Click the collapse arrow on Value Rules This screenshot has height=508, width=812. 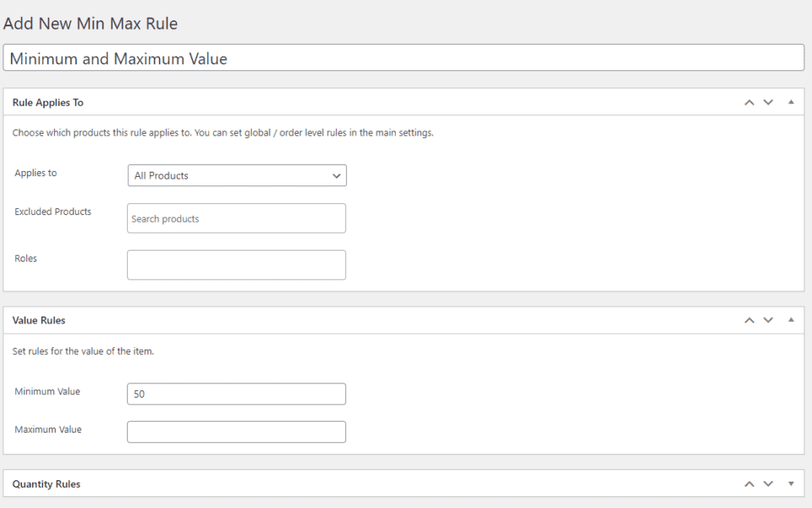(792, 320)
